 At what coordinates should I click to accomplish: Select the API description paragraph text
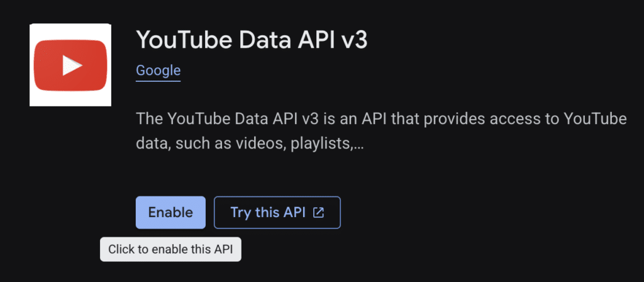pyautogui.click(x=381, y=132)
